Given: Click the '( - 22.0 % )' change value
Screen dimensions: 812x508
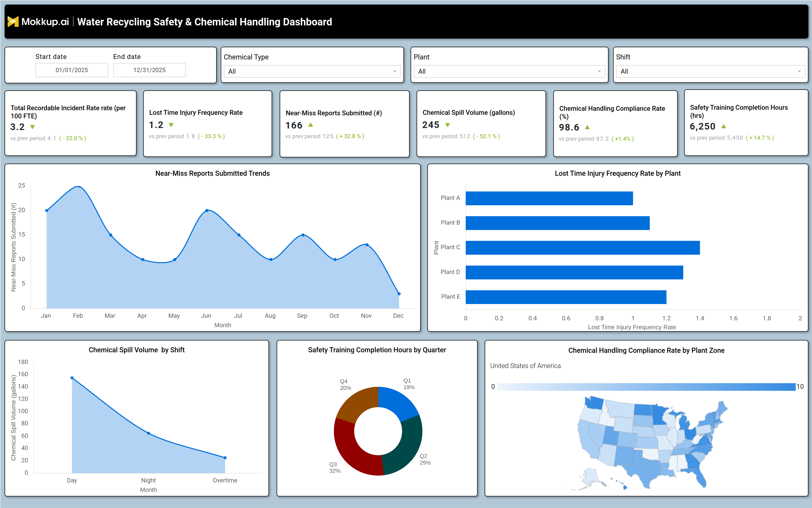Looking at the screenshot, I should tap(73, 138).
